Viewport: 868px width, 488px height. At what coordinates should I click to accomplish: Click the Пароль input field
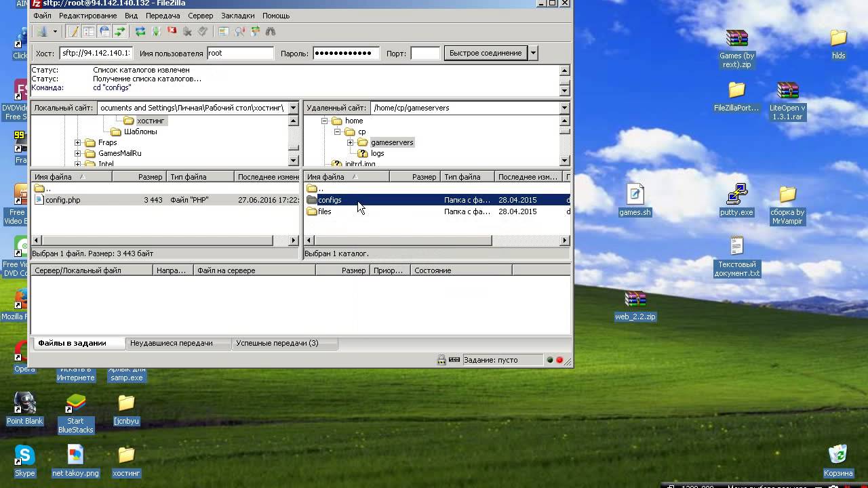[x=346, y=53]
